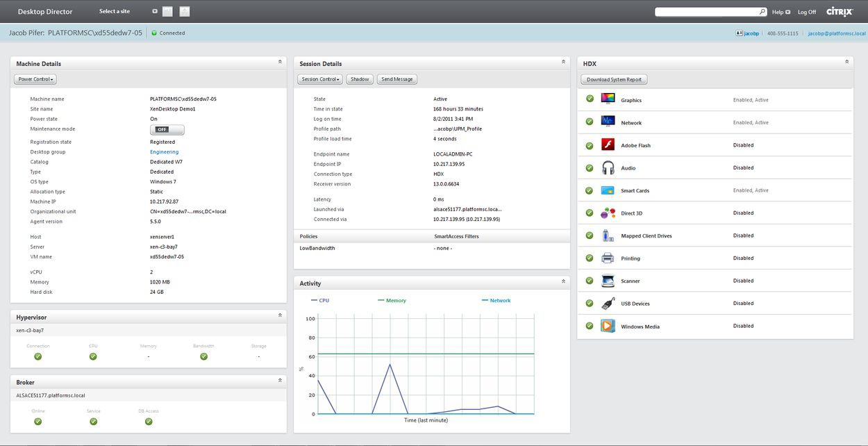Open the Session Control dropdown
The height and width of the screenshot is (446, 868).
[319, 79]
